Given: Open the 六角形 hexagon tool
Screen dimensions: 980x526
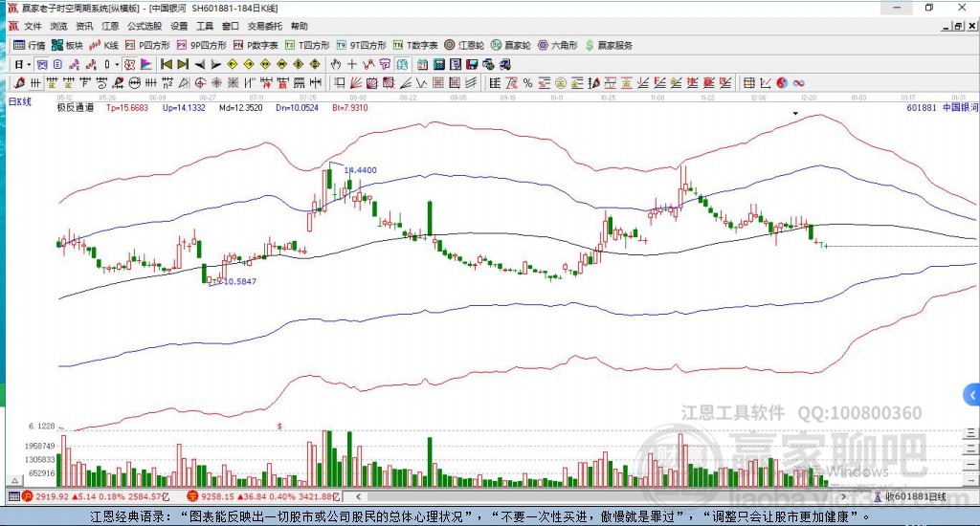Looking at the screenshot, I should pyautogui.click(x=558, y=45).
